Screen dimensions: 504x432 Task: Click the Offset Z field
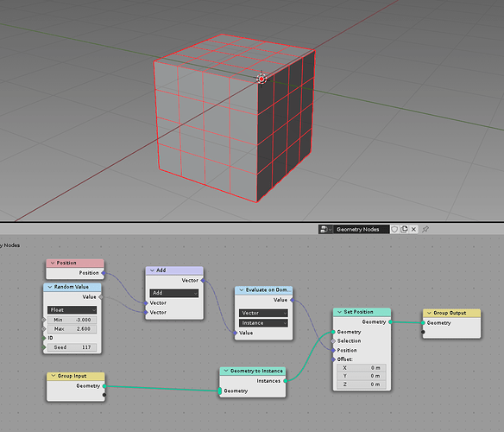362,384
